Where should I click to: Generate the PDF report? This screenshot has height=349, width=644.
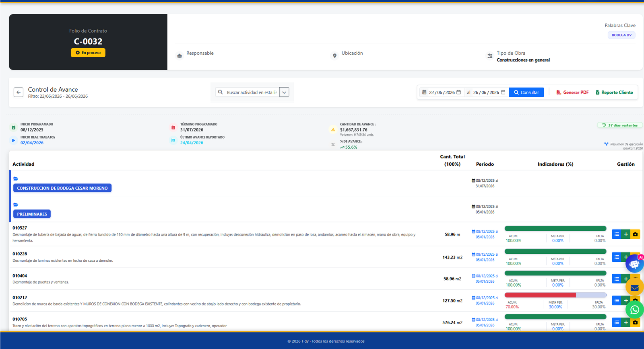572,92
